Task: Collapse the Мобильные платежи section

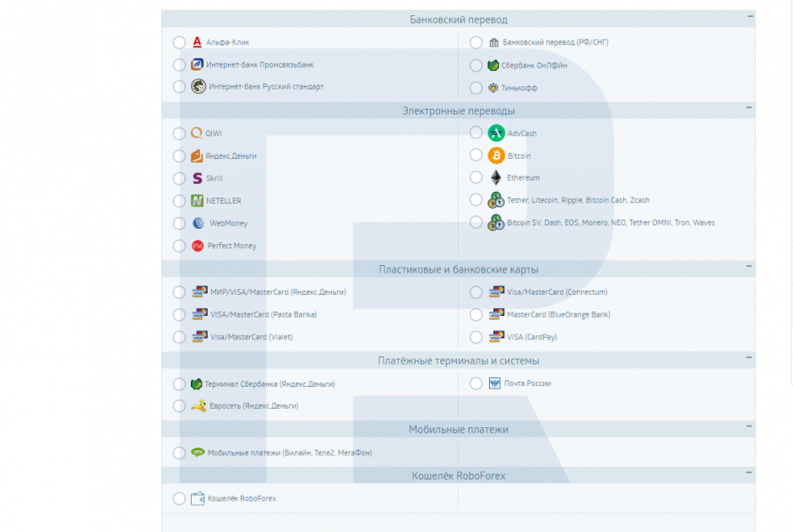Action: (x=749, y=426)
